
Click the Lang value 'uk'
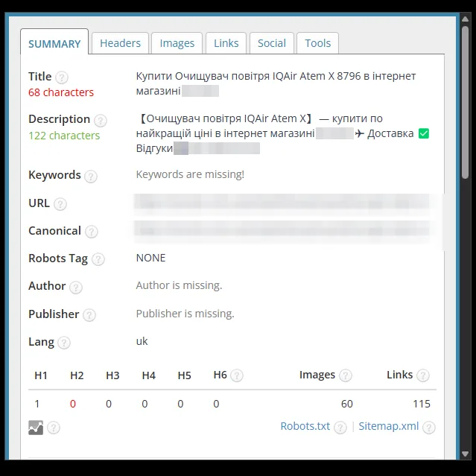click(x=142, y=341)
